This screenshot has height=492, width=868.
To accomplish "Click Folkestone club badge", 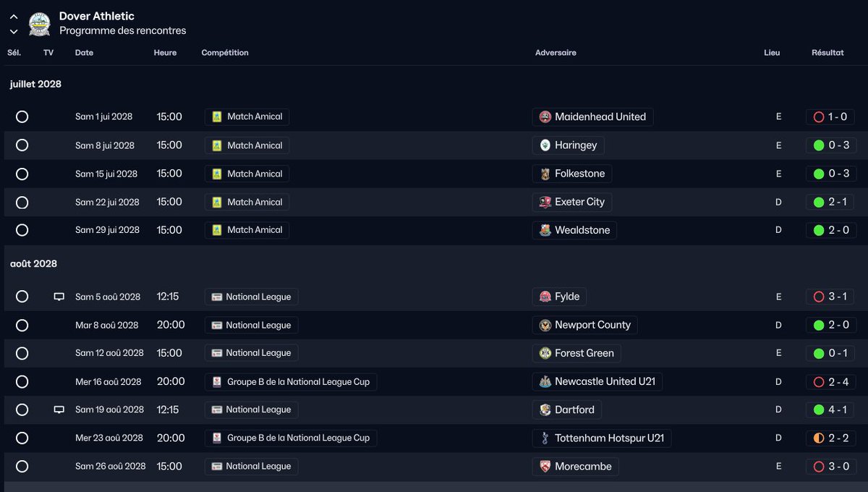I will (x=545, y=174).
